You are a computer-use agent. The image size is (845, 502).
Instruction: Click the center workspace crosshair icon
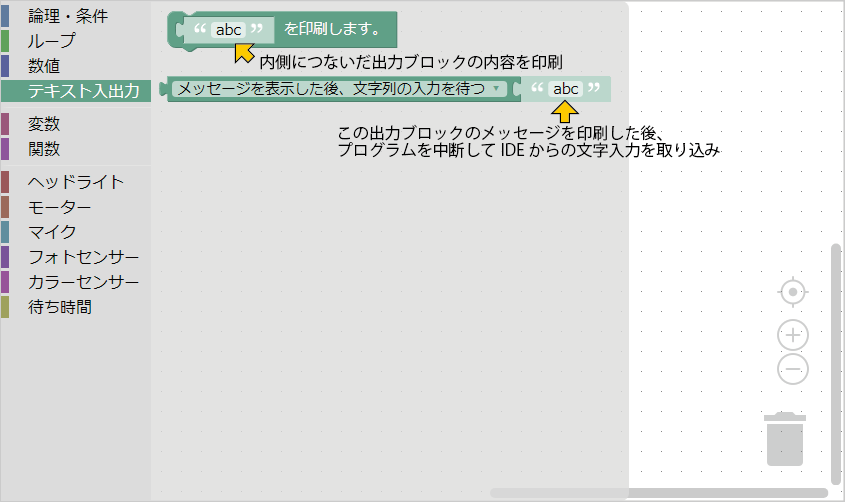(793, 292)
